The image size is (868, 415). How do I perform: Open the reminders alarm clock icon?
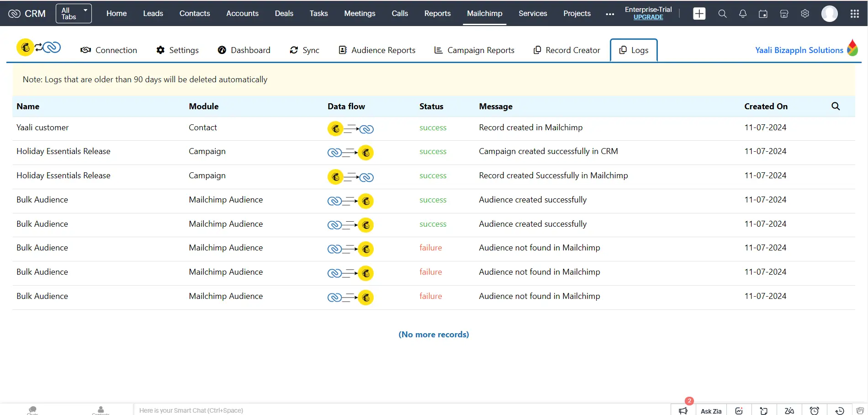[x=815, y=410]
